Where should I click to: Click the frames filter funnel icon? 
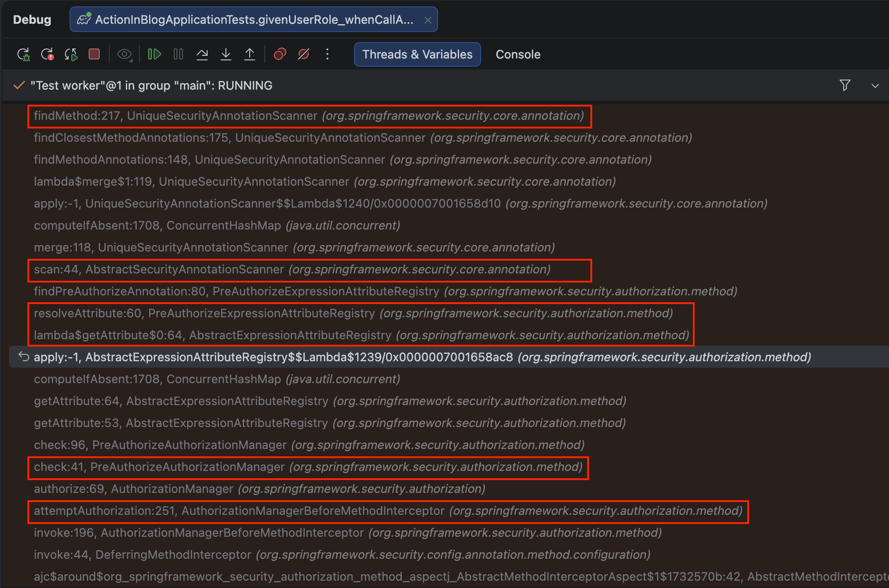click(845, 86)
